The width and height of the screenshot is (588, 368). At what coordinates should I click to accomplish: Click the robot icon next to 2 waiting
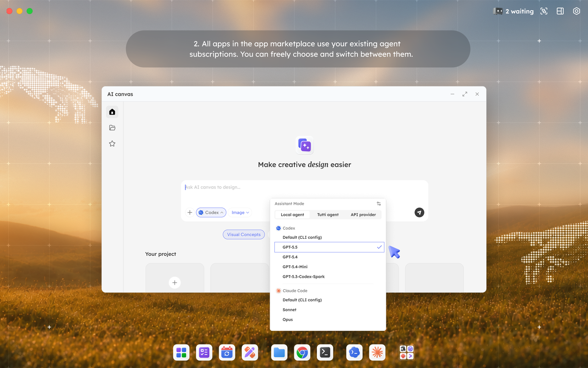pyautogui.click(x=498, y=11)
